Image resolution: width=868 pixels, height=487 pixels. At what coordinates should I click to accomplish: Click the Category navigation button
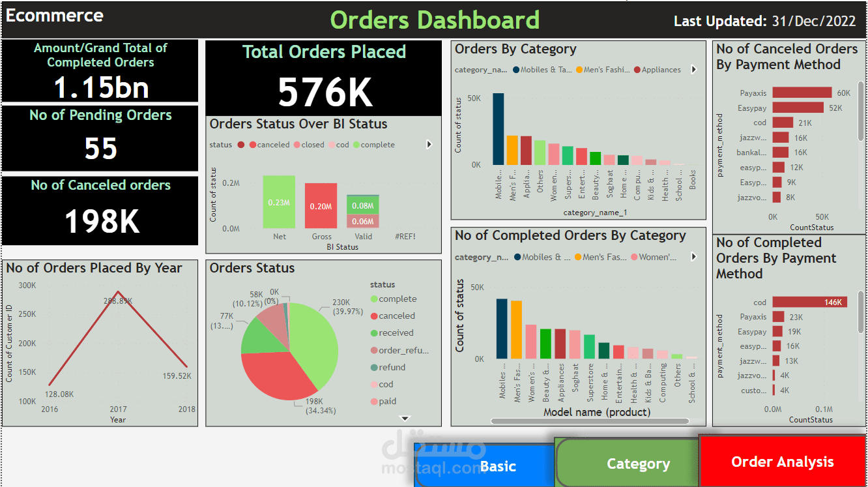(x=638, y=463)
